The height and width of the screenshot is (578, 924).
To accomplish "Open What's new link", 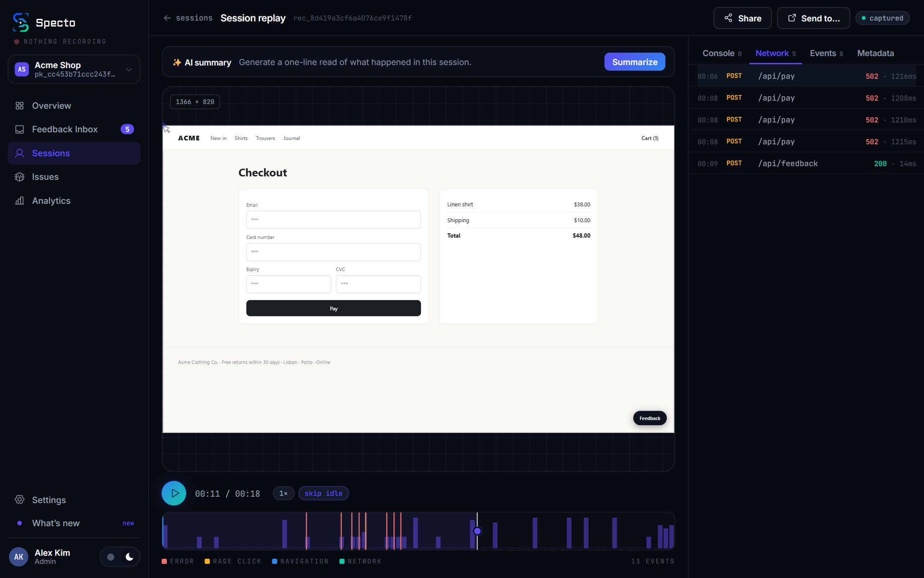I will (x=74, y=523).
